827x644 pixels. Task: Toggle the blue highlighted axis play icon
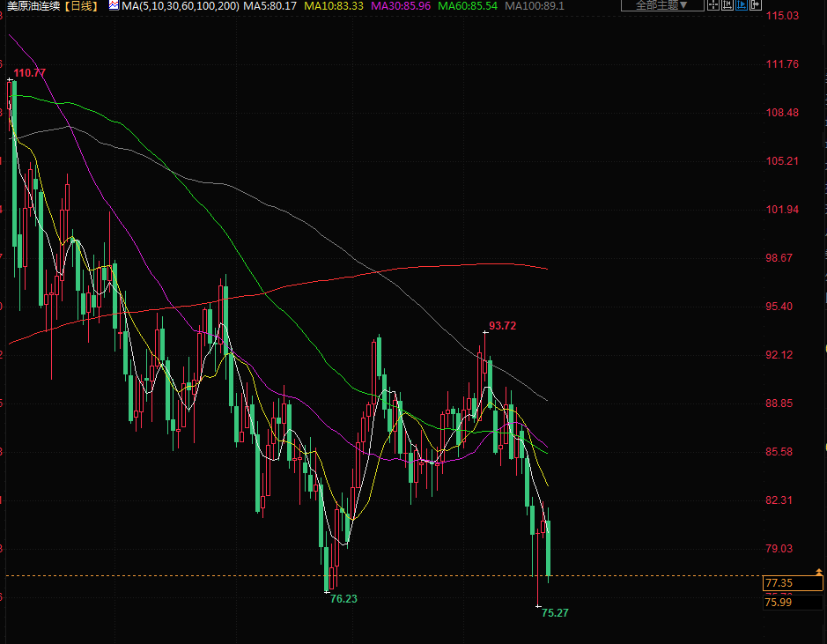[742, 5]
